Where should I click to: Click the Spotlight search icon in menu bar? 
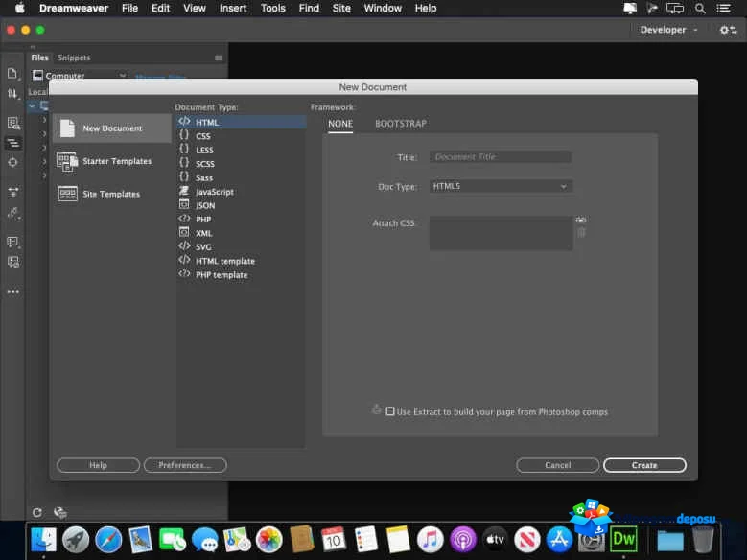[x=700, y=8]
